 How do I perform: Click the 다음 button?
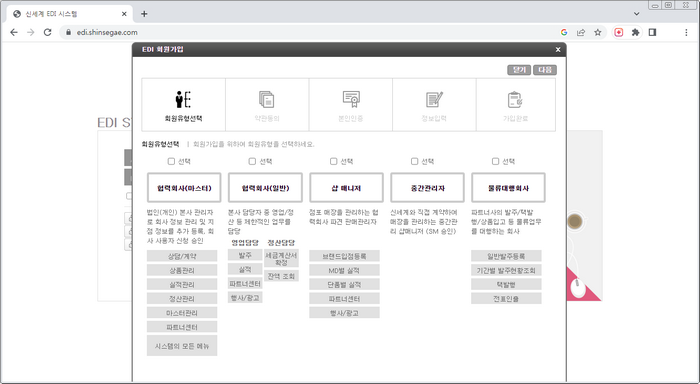click(545, 70)
